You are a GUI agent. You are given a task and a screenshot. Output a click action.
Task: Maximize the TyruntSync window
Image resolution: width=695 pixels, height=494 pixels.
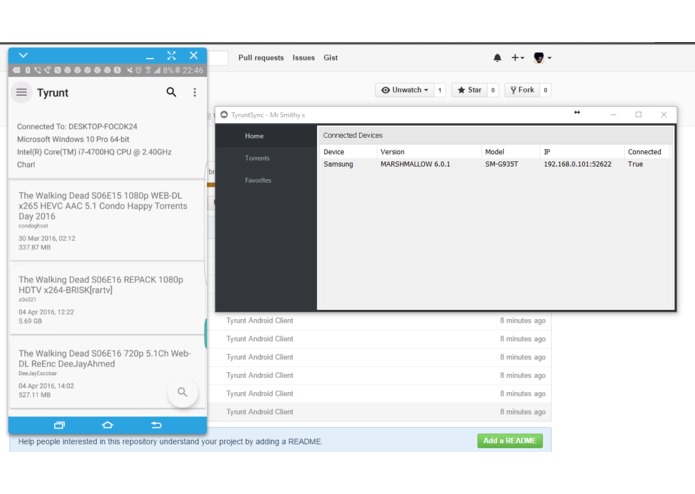pos(638,115)
